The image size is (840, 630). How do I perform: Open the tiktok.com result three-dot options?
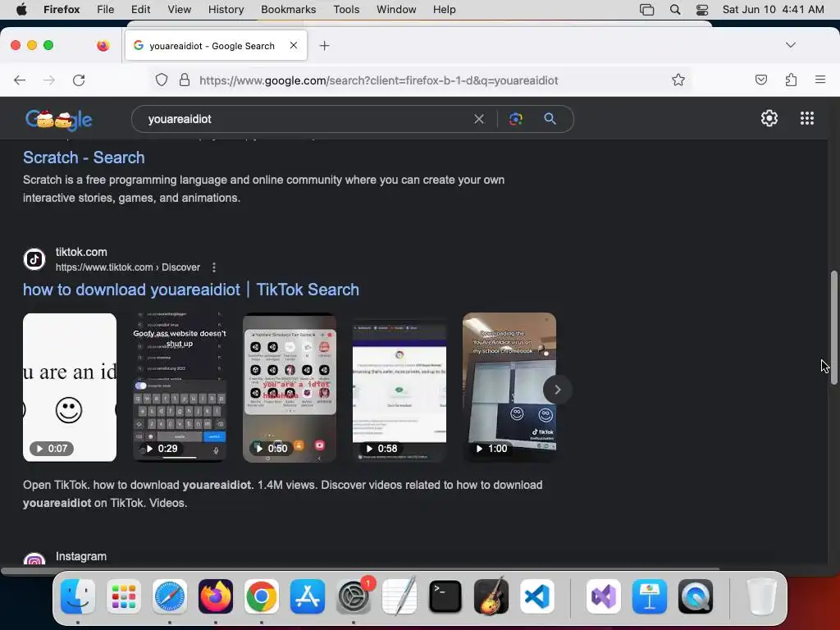[x=214, y=267]
